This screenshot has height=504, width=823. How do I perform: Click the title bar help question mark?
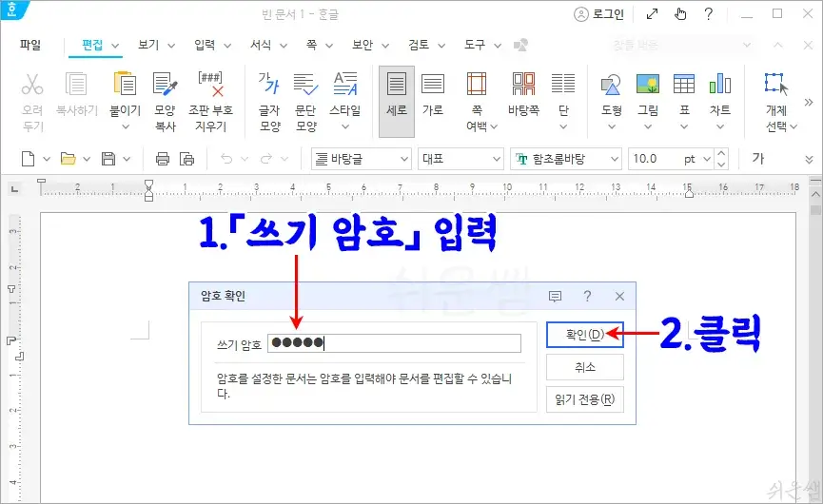click(709, 14)
